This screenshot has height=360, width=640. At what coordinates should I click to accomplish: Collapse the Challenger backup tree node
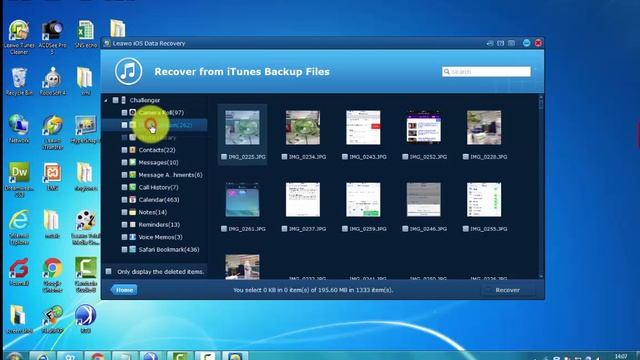pyautogui.click(x=106, y=100)
